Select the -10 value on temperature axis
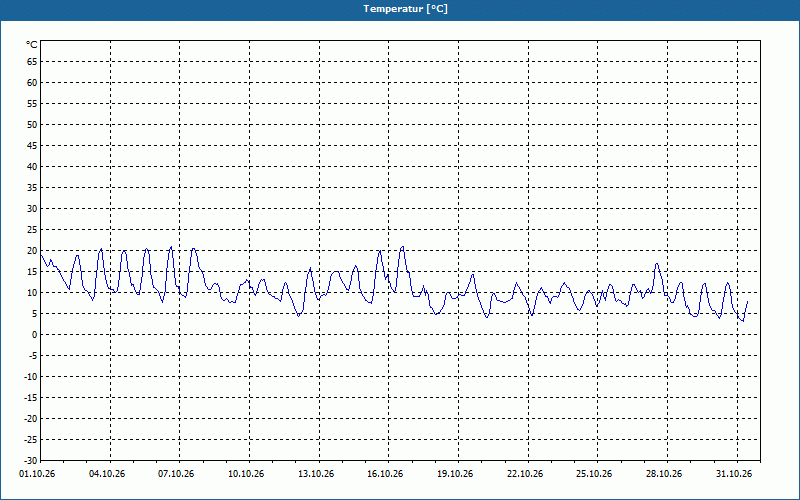Screen dimensions: 800x500 31,377
